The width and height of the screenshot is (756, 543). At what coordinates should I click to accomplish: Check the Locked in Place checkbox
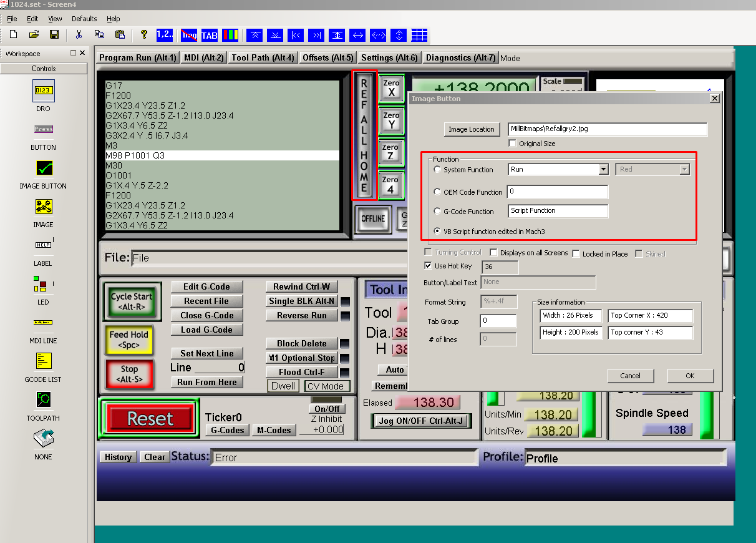point(576,253)
